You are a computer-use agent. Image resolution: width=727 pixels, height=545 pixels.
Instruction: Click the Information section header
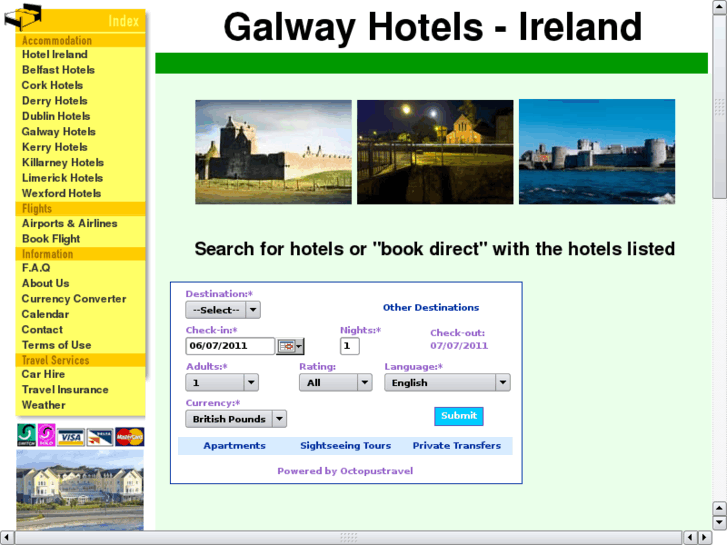pyautogui.click(x=47, y=254)
